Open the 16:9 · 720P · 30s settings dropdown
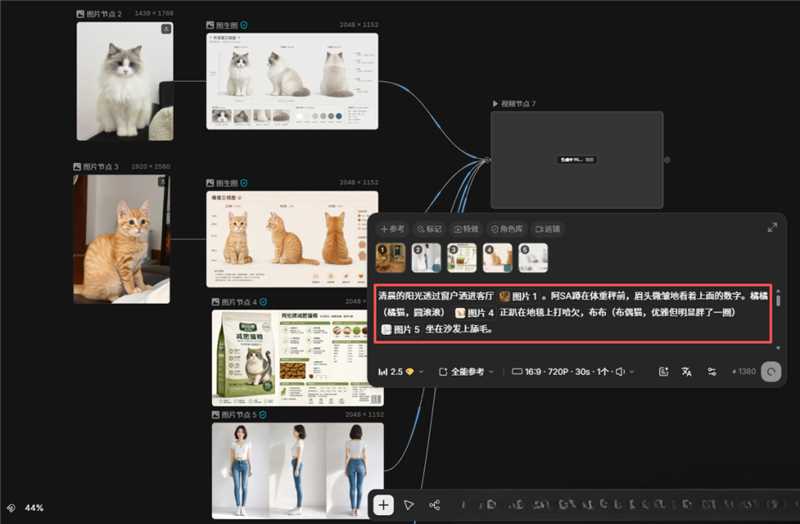The height and width of the screenshot is (524, 800). click(572, 372)
